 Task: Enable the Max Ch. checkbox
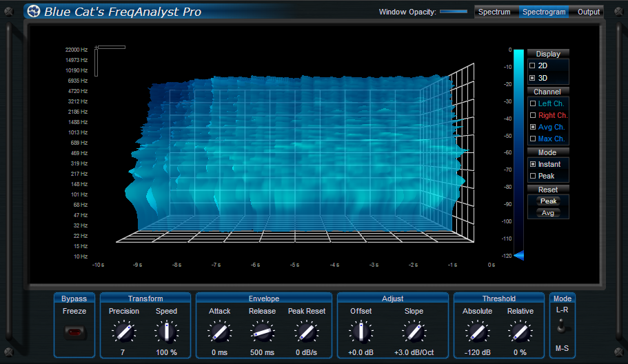coord(533,139)
